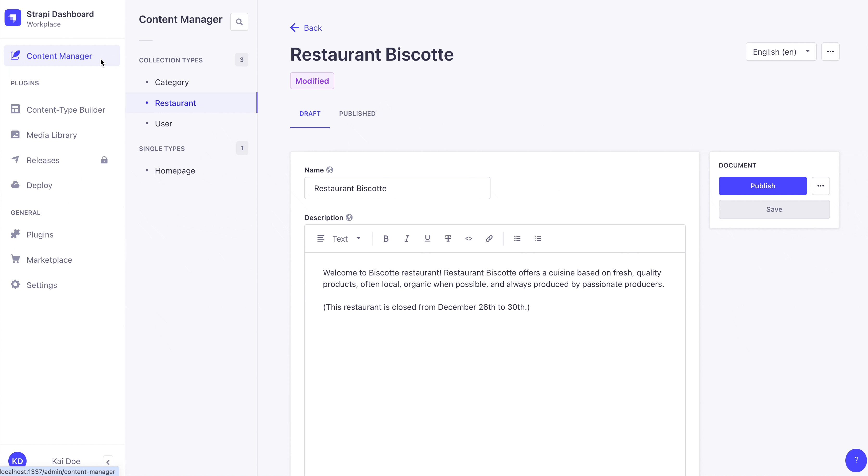
Task: Go back using the Back link
Action: point(306,28)
